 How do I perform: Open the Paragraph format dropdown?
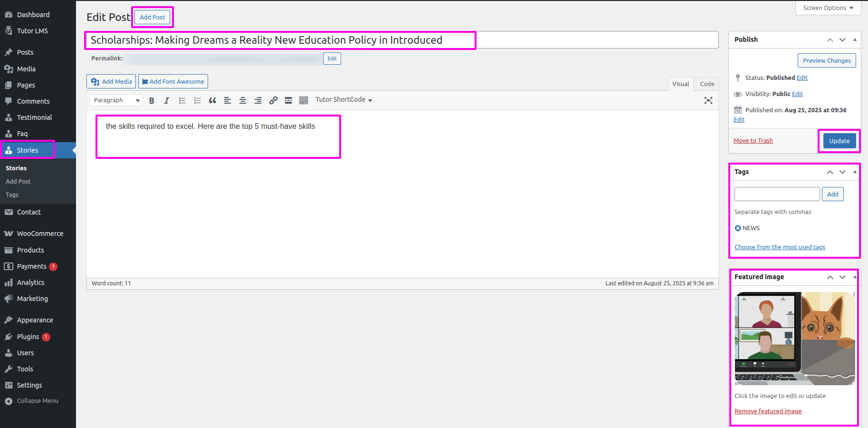(x=116, y=100)
